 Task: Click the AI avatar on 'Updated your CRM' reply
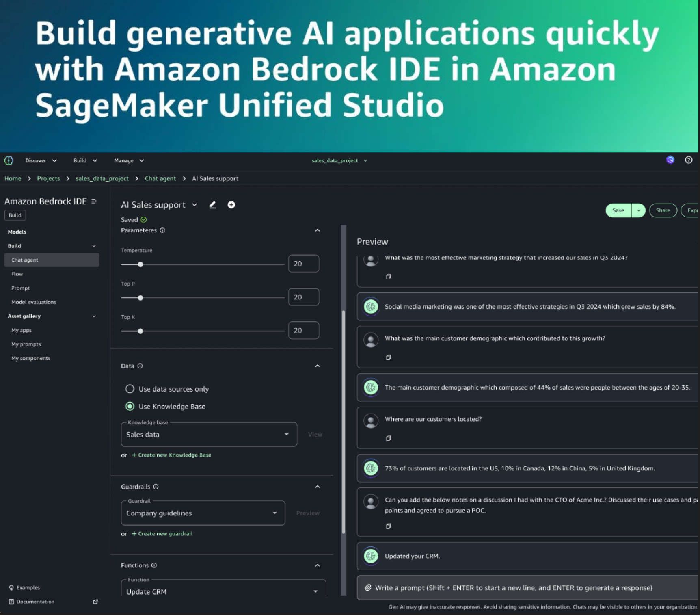(371, 556)
